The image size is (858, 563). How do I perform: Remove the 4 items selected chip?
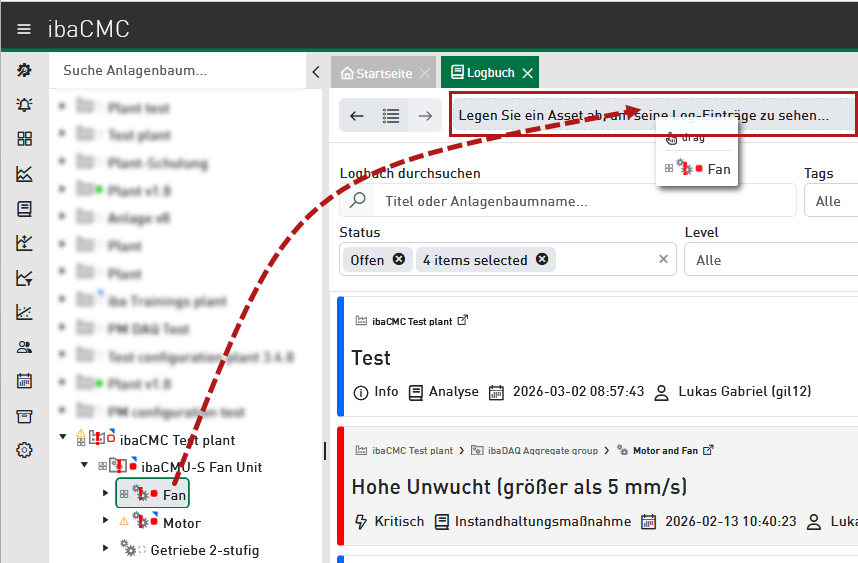pyautogui.click(x=542, y=259)
